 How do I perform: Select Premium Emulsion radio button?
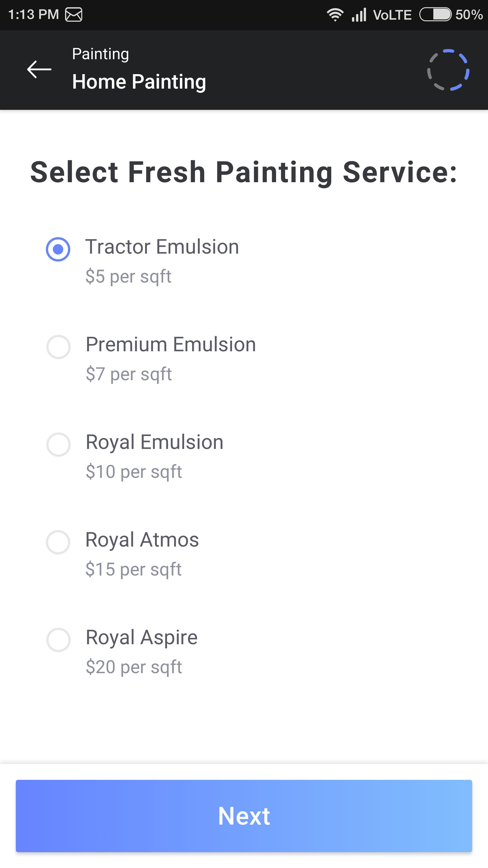[58, 347]
